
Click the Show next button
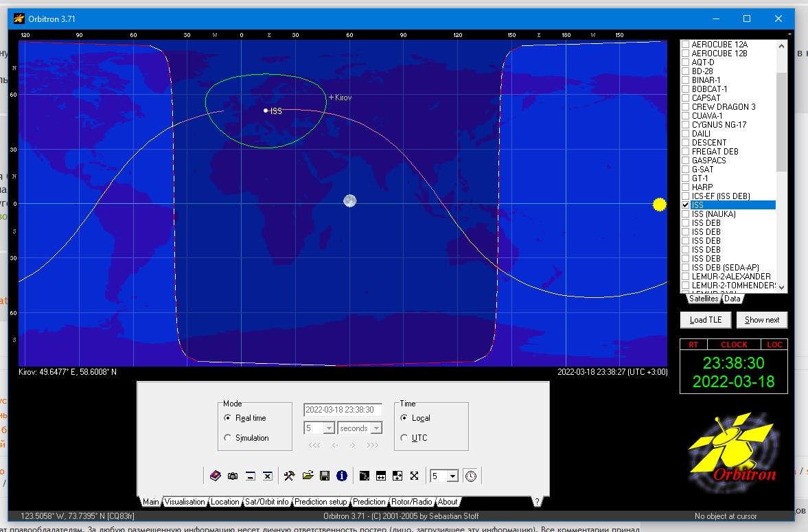[x=762, y=320]
